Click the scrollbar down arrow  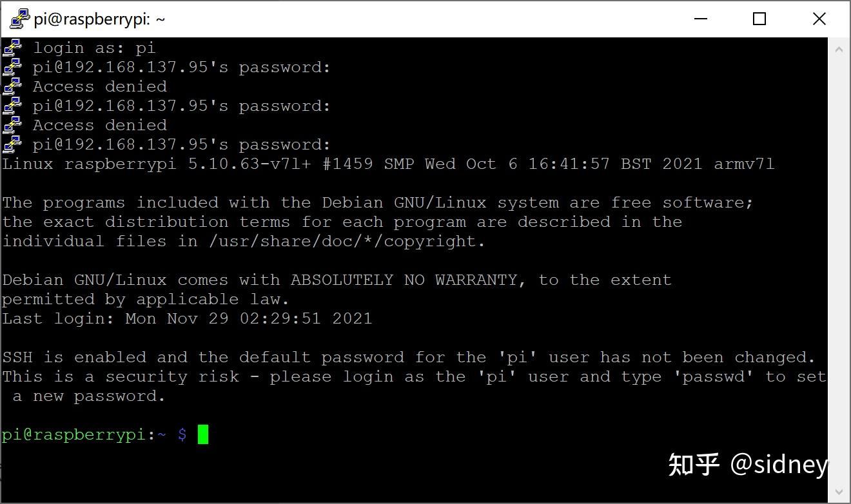[x=839, y=492]
